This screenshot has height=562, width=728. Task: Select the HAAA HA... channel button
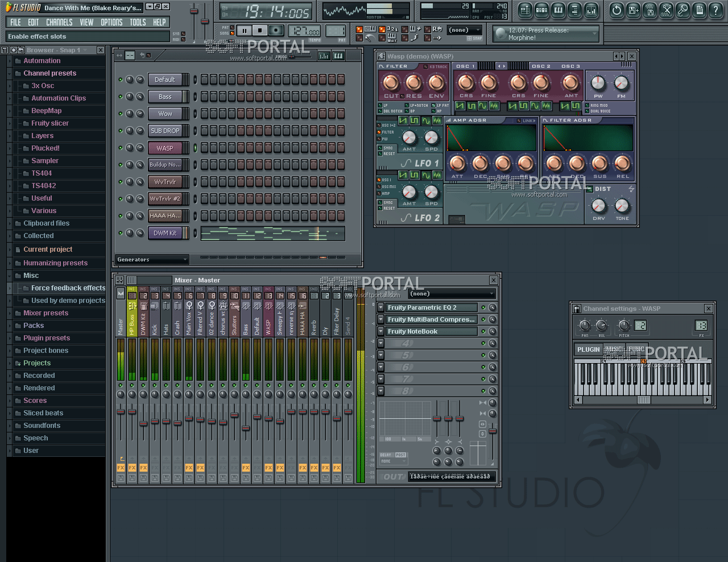pyautogui.click(x=165, y=216)
